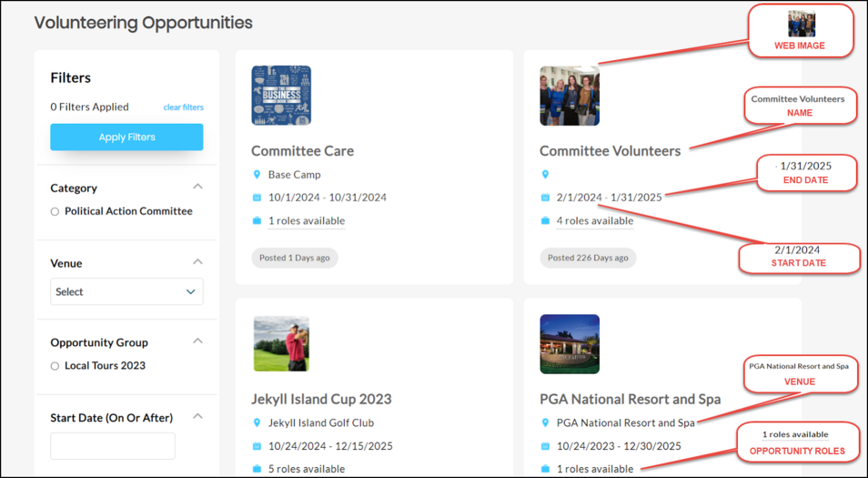The height and width of the screenshot is (478, 868).
Task: Click the Start Date input field
Action: point(113,446)
